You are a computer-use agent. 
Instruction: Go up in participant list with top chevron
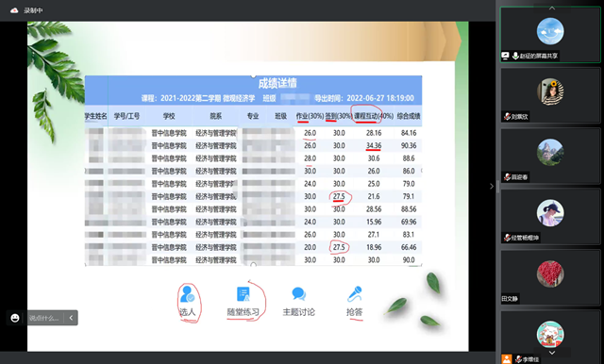point(551,8)
